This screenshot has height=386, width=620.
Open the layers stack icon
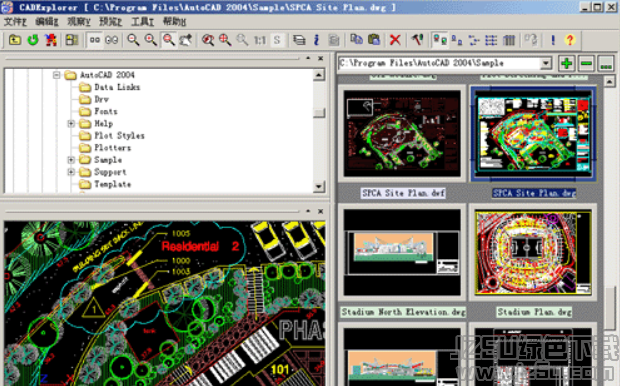pyautogui.click(x=299, y=40)
